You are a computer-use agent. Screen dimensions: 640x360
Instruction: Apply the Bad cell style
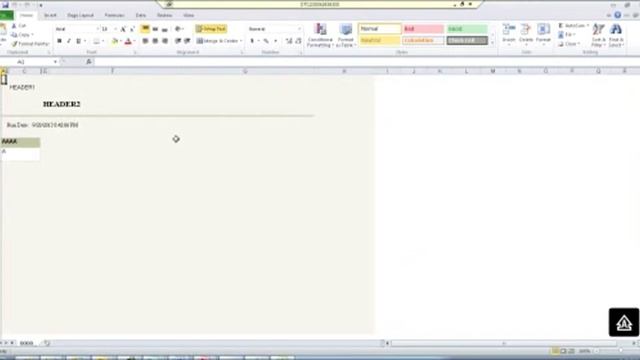pos(423,29)
